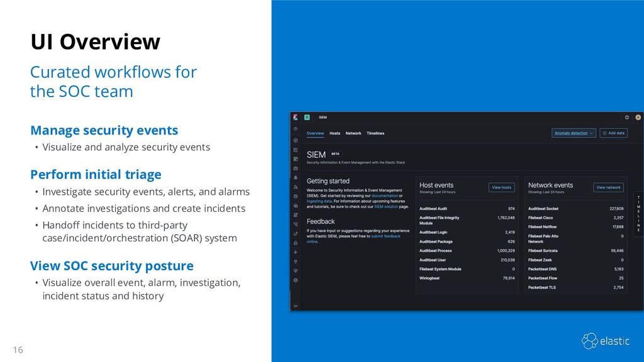Click the View network button
Image resolution: width=644 pixels, height=362 pixels.
point(608,187)
